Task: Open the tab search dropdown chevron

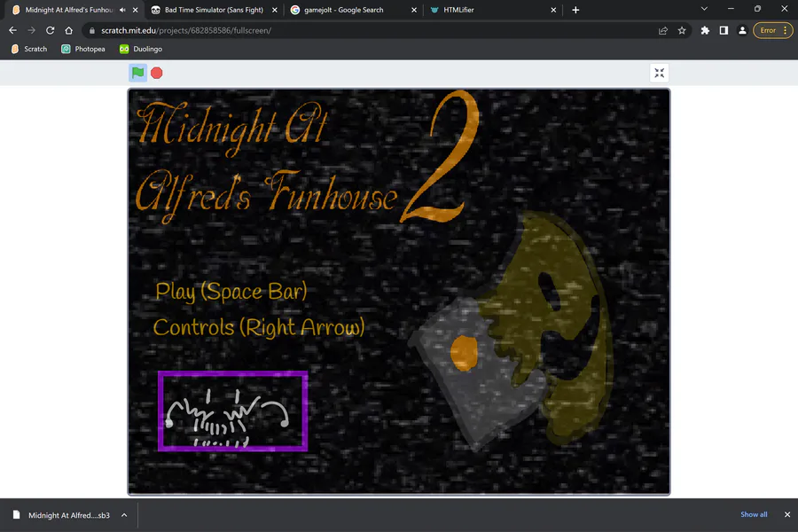Action: [x=704, y=9]
